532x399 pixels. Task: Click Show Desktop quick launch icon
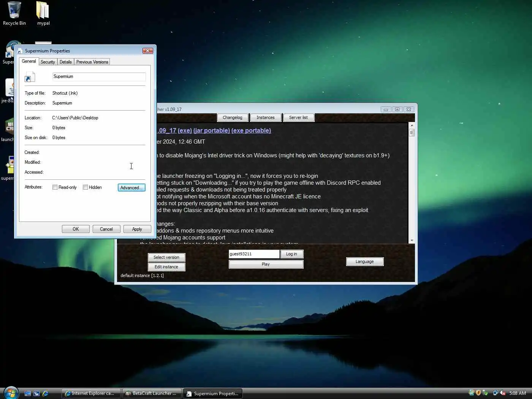click(28, 393)
